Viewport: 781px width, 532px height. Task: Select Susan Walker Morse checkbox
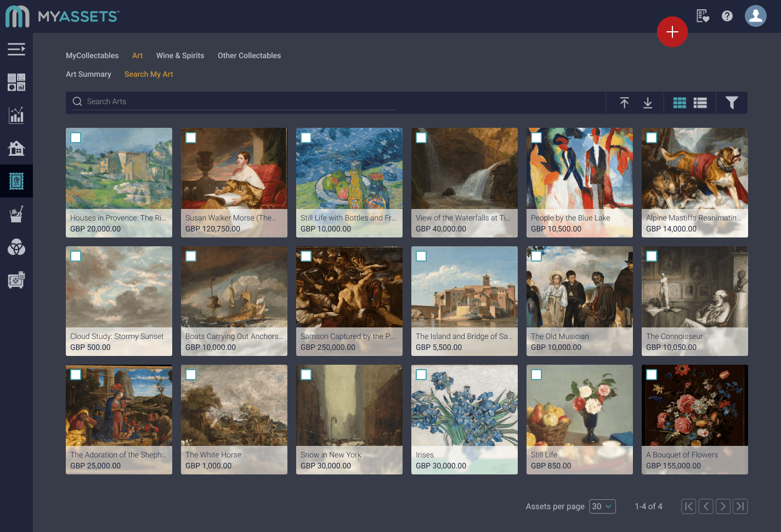pos(191,138)
